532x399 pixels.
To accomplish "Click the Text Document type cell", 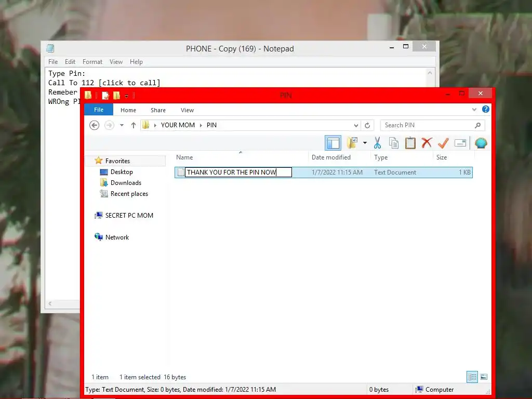I will tap(395, 172).
